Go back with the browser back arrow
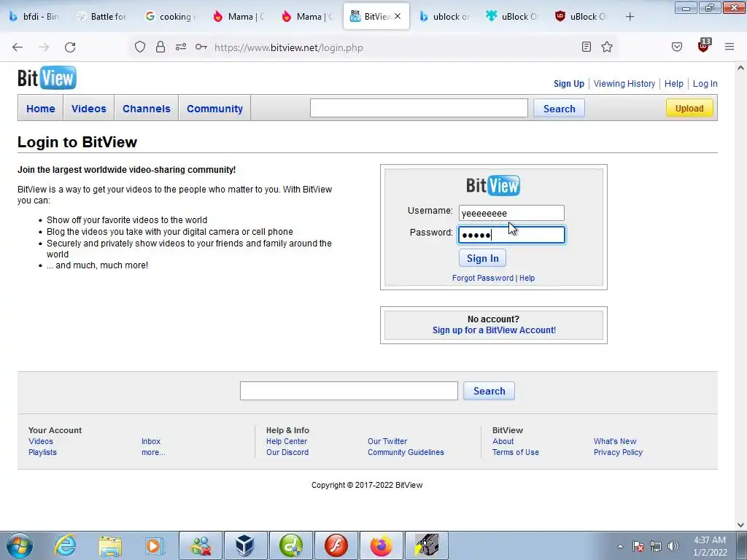This screenshot has width=747, height=560. click(x=18, y=47)
